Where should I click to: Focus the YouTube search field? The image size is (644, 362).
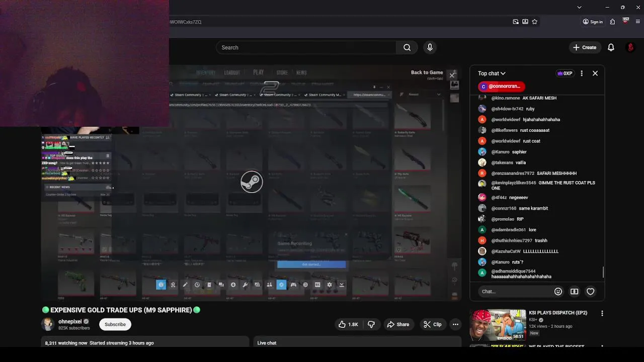(x=306, y=48)
